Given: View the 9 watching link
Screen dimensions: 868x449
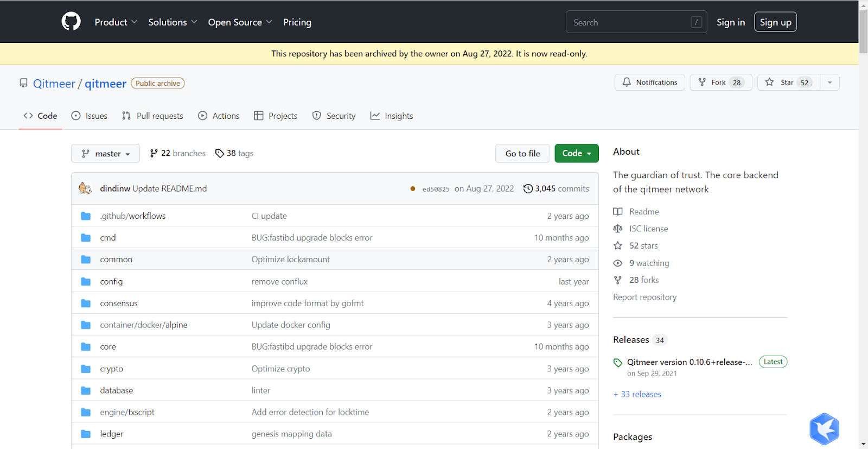Looking at the screenshot, I should 641,263.
